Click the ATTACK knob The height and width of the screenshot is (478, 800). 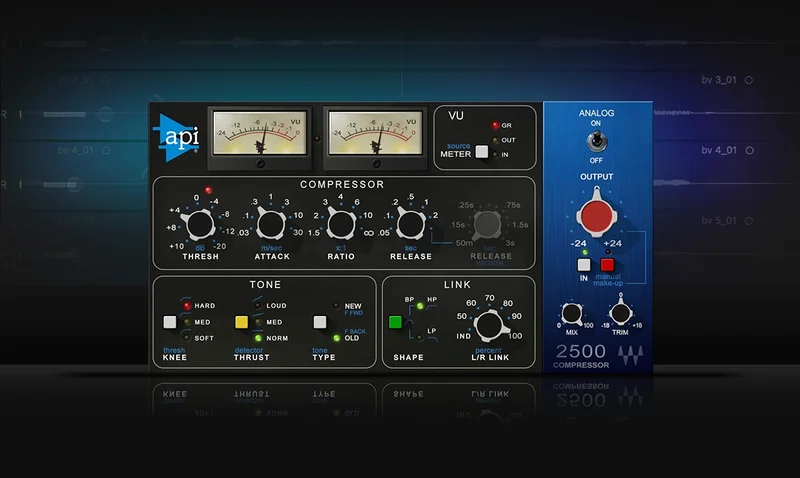[x=271, y=224]
